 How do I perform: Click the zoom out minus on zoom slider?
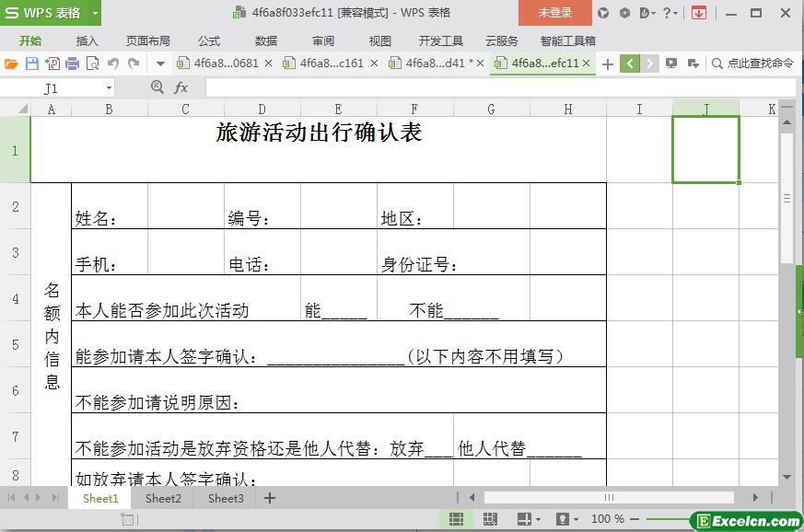coord(636,519)
